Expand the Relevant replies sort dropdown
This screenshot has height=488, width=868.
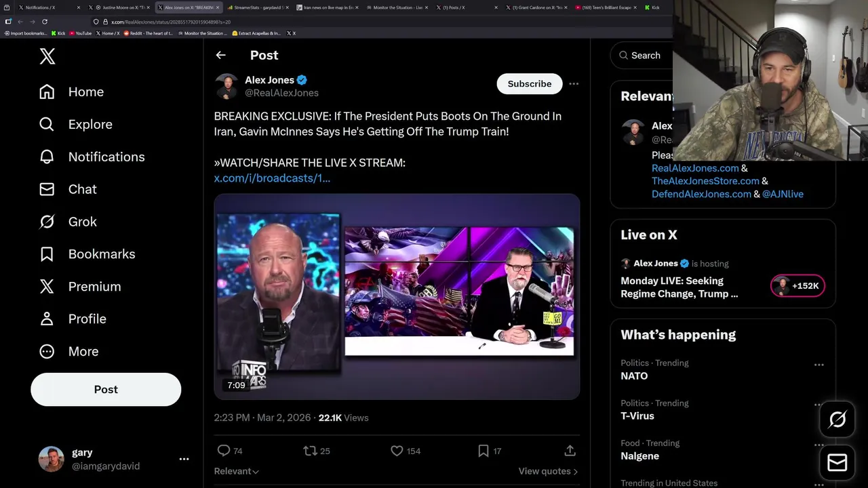237,471
